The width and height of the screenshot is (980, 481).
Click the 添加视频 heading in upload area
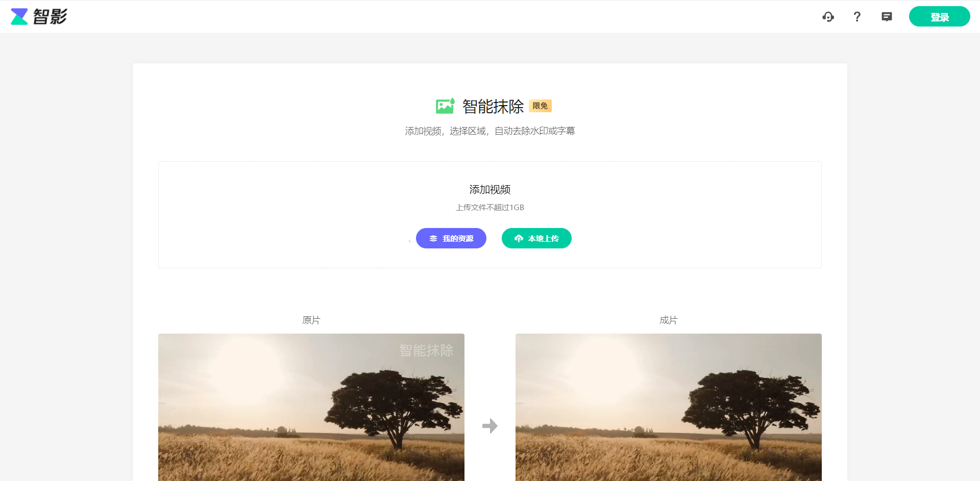(489, 190)
